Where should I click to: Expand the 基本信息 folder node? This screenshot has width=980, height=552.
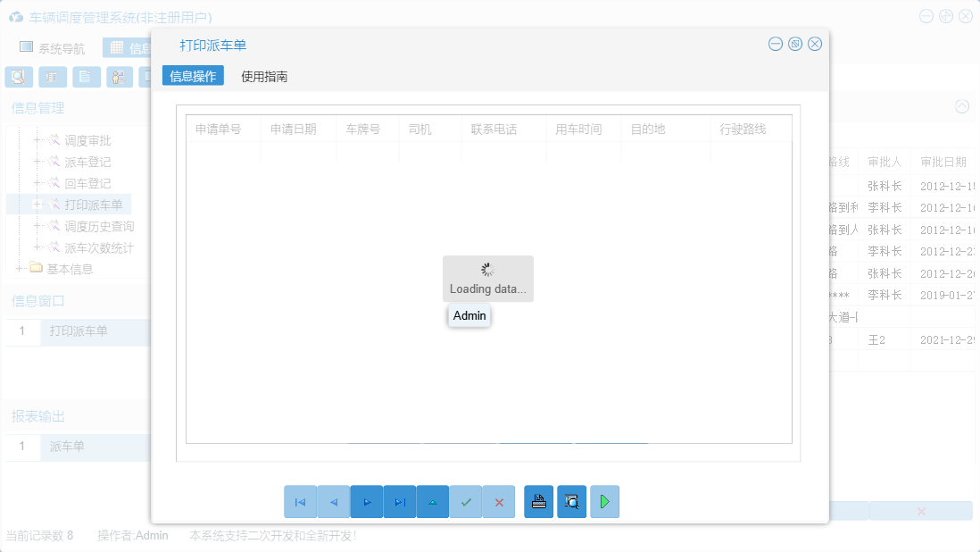[19, 268]
